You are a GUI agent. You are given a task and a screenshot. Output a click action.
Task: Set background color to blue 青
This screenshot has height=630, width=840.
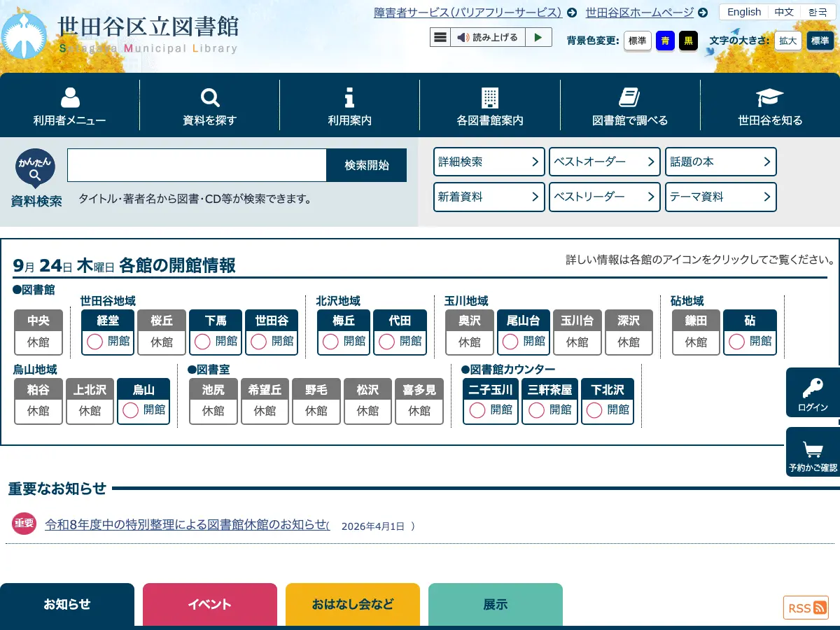tap(665, 41)
